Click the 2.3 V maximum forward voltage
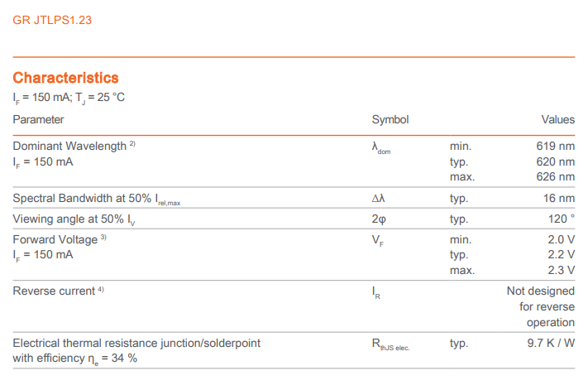The width and height of the screenshot is (588, 385). (x=561, y=270)
